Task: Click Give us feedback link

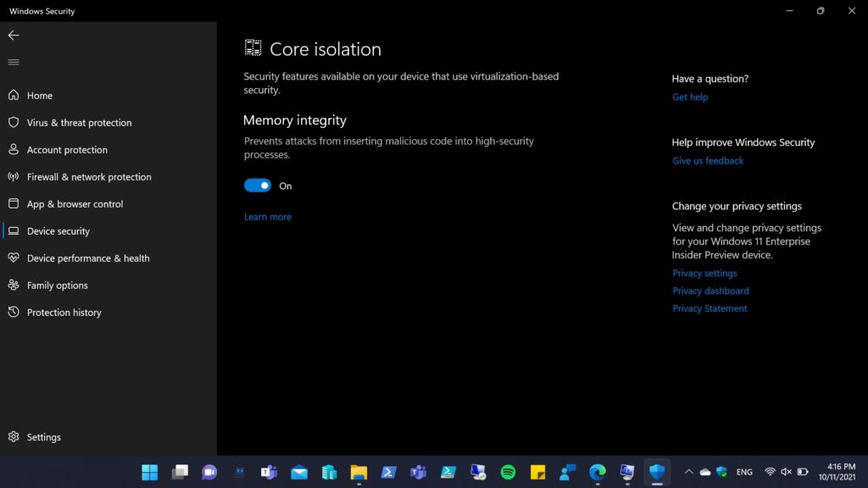Action: pyautogui.click(x=707, y=161)
